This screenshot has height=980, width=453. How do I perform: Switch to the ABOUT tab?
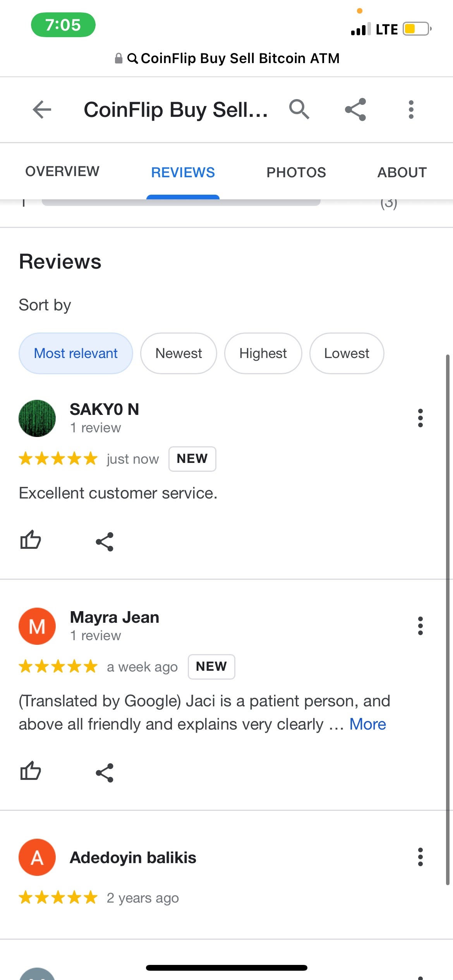pyautogui.click(x=402, y=172)
